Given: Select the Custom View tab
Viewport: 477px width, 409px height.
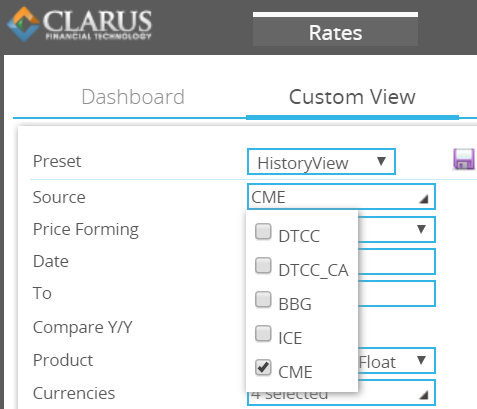Looking at the screenshot, I should pos(352,97).
